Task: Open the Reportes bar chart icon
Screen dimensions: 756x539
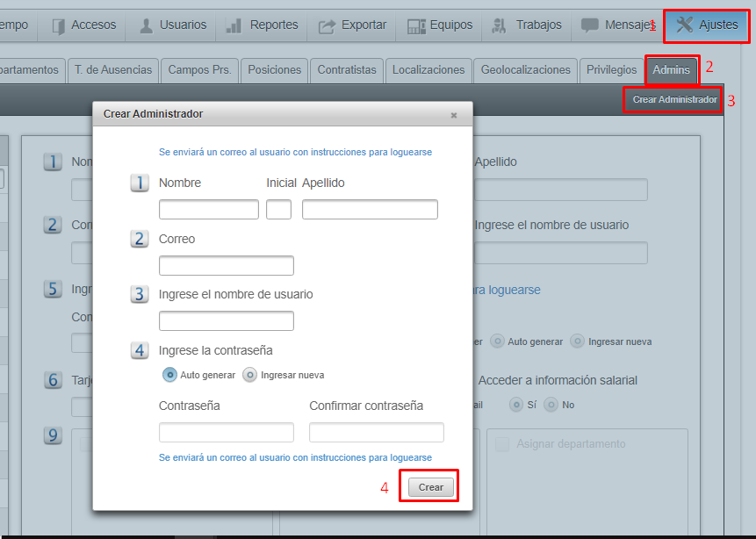Action: (x=234, y=25)
